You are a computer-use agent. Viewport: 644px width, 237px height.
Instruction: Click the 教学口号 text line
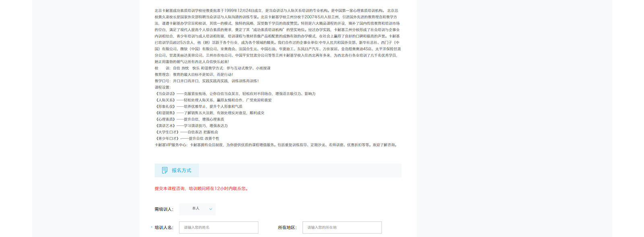pyautogui.click(x=206, y=81)
